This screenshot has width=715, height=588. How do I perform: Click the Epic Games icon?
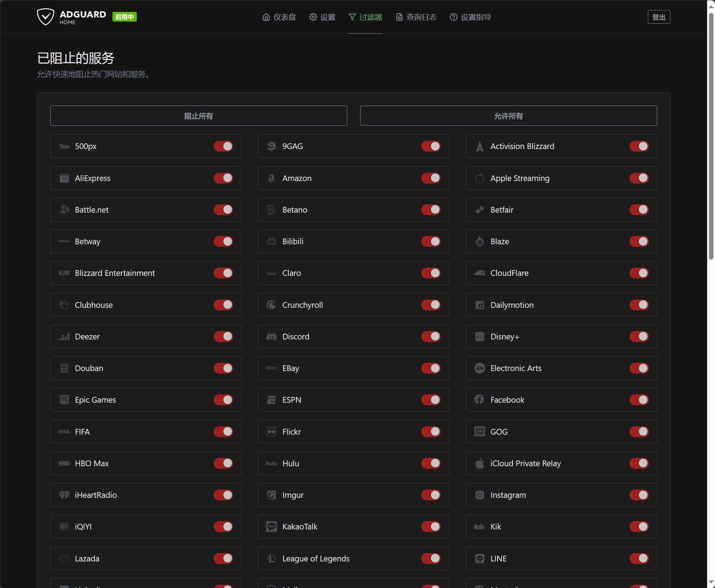coord(64,400)
